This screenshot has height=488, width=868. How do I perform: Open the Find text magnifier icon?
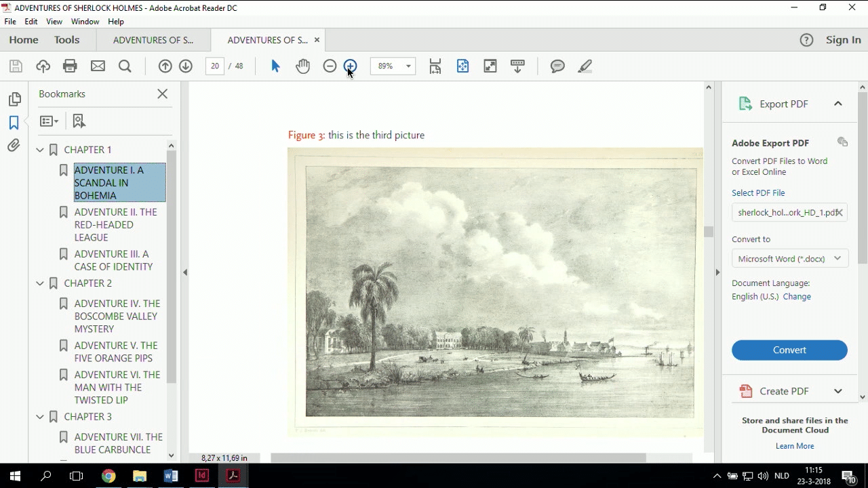point(125,66)
